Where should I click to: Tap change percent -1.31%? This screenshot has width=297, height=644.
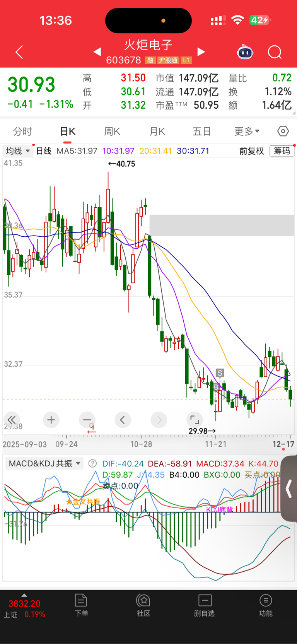(56, 104)
